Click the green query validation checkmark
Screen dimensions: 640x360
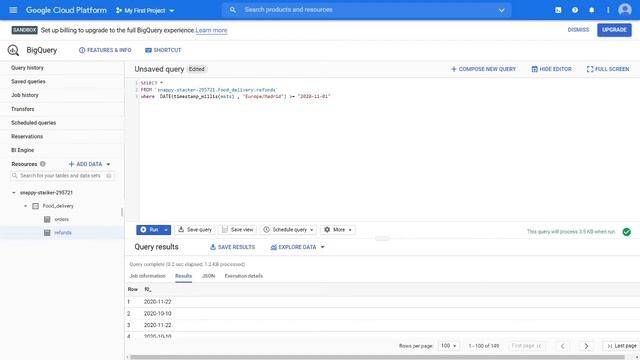[x=627, y=232]
